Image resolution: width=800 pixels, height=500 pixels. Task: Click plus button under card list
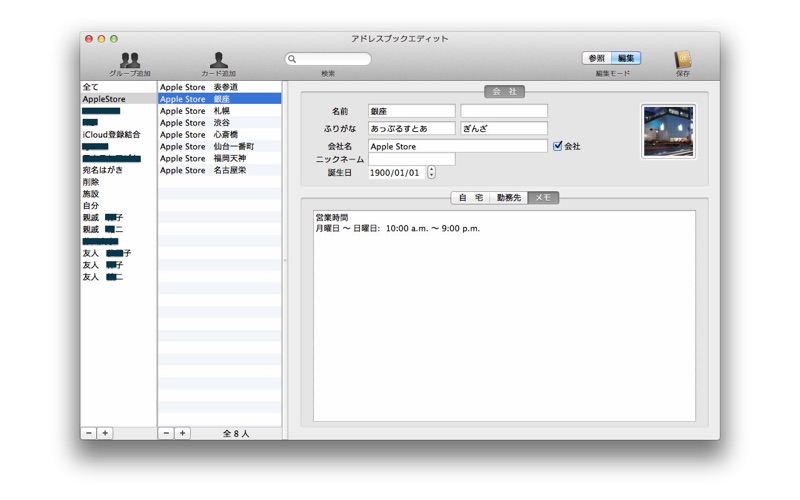tap(182, 433)
